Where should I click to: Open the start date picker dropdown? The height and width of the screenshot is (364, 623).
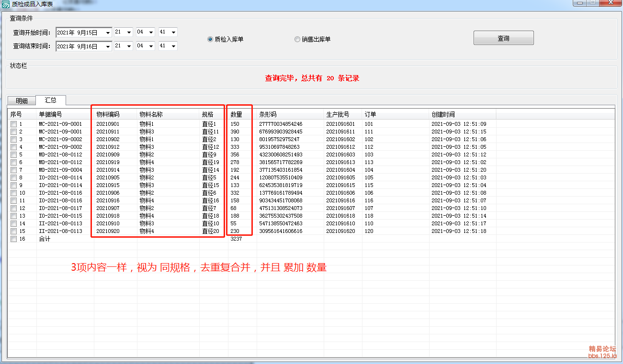107,33
